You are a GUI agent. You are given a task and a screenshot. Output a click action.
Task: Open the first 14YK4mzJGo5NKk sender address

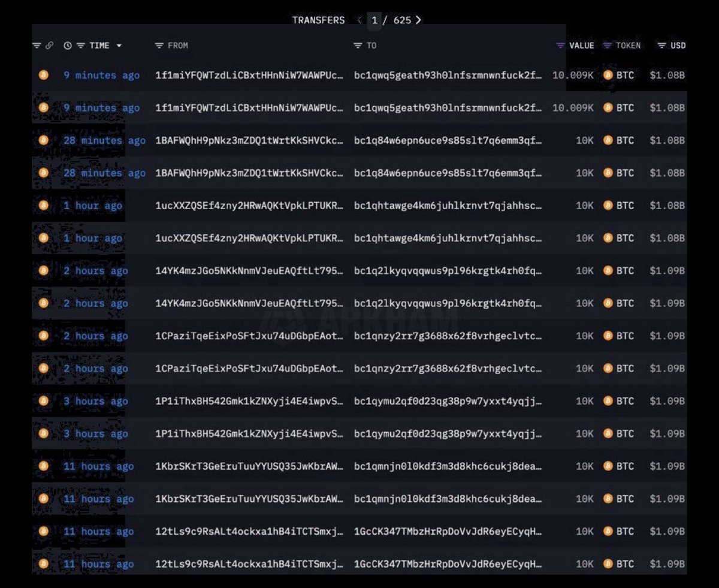click(x=249, y=271)
